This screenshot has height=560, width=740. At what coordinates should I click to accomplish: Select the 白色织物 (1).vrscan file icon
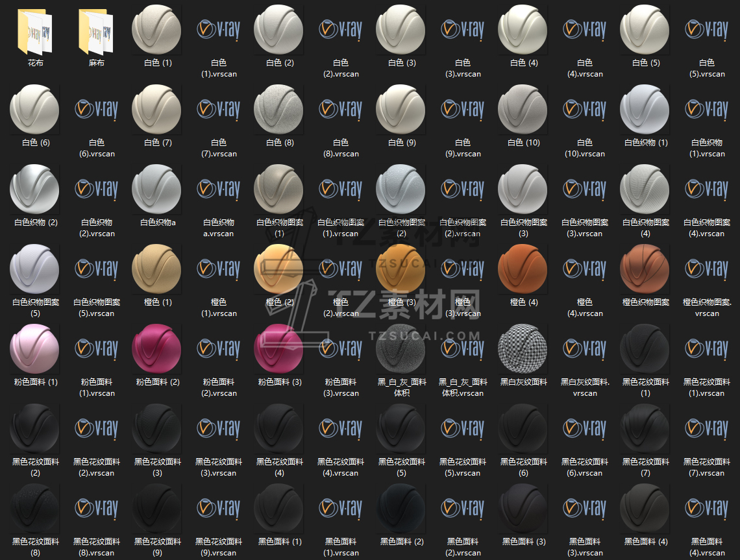pos(706,110)
